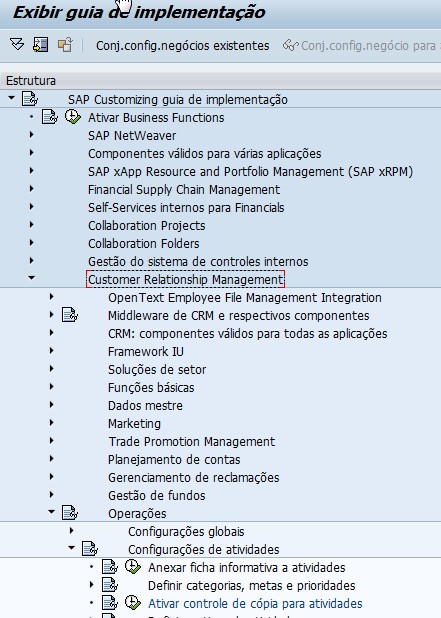Execute activity icon for Anexar ficha informativa

(133, 567)
